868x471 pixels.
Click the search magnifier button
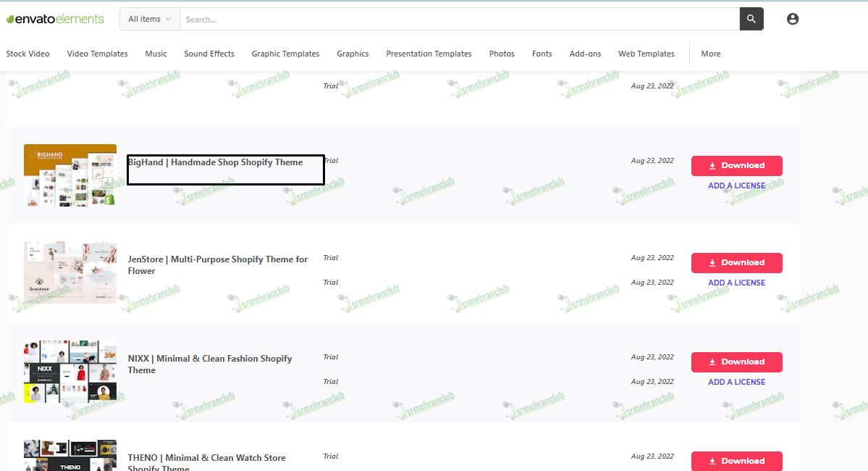pos(751,19)
